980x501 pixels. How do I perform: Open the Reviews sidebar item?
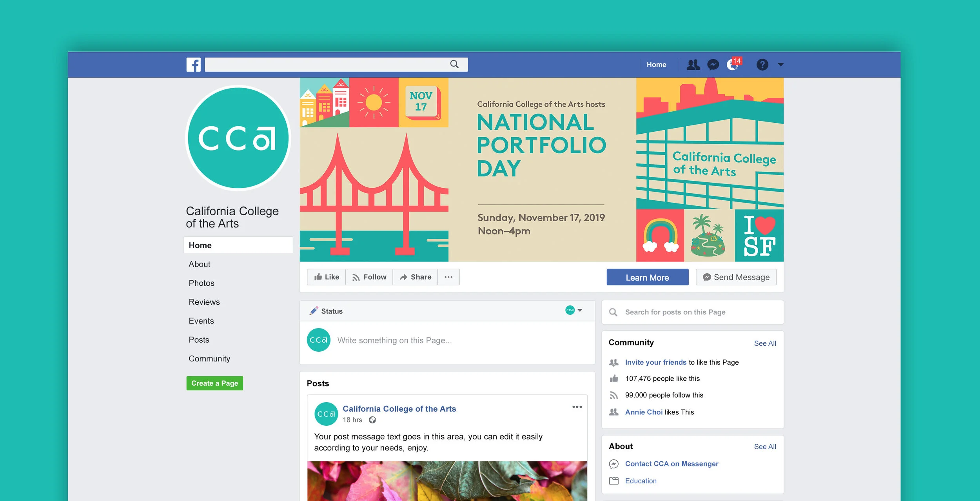pos(204,302)
